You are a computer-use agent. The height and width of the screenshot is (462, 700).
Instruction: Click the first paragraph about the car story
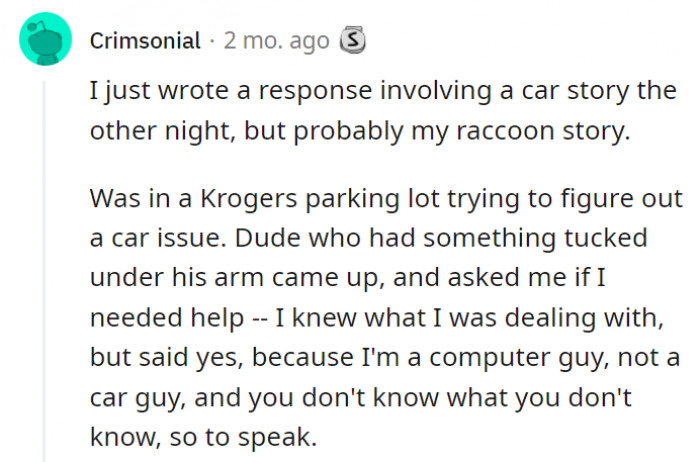[x=383, y=111]
